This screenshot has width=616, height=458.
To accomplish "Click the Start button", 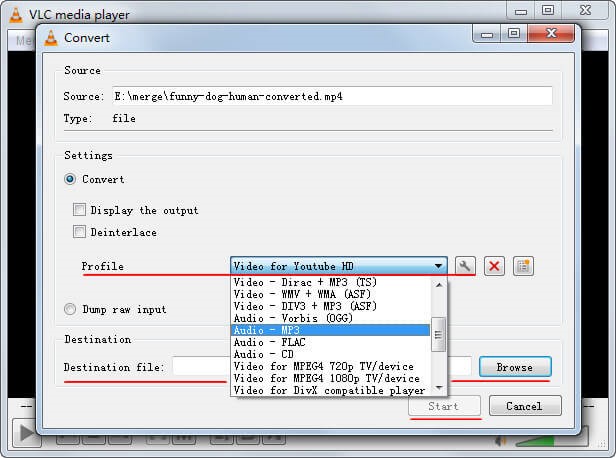I will tap(444, 406).
